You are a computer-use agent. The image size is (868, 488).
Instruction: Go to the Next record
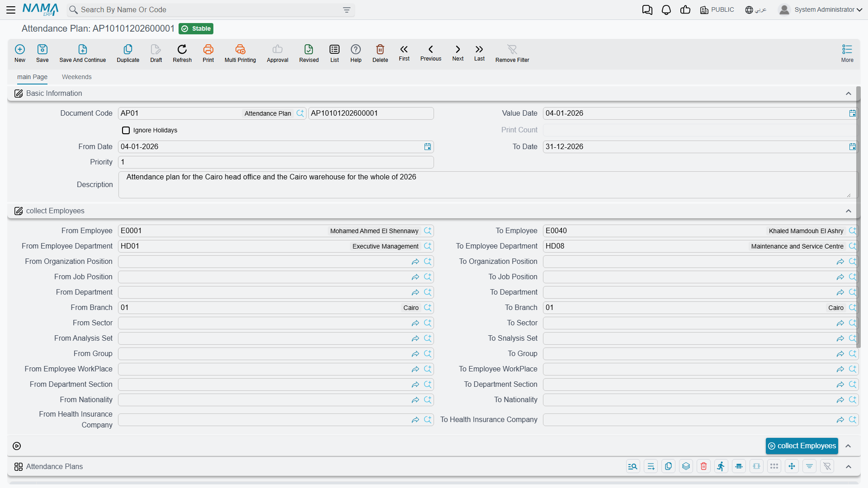point(458,53)
